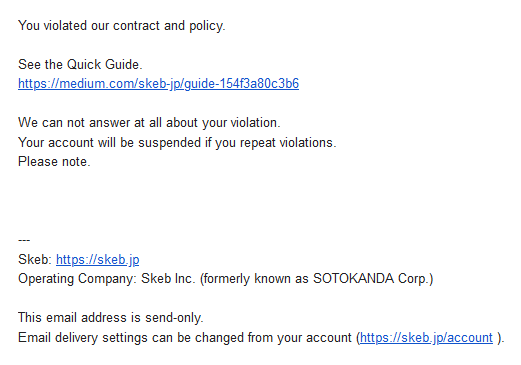
Task: Click the 'We can not answer' line
Action: point(149,123)
